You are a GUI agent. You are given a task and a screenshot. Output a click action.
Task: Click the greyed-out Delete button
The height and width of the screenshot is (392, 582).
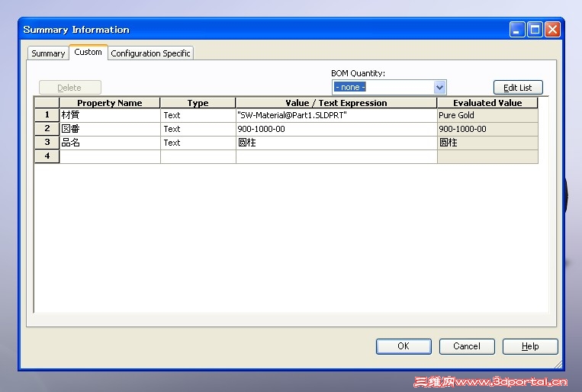click(x=69, y=88)
